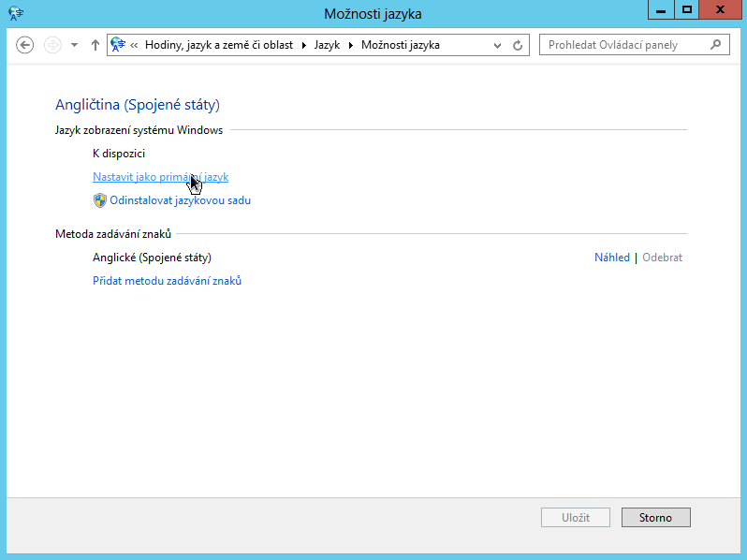Expand the double-chevron at the breadcrumb start
The height and width of the screenshot is (560, 747).
coord(135,45)
